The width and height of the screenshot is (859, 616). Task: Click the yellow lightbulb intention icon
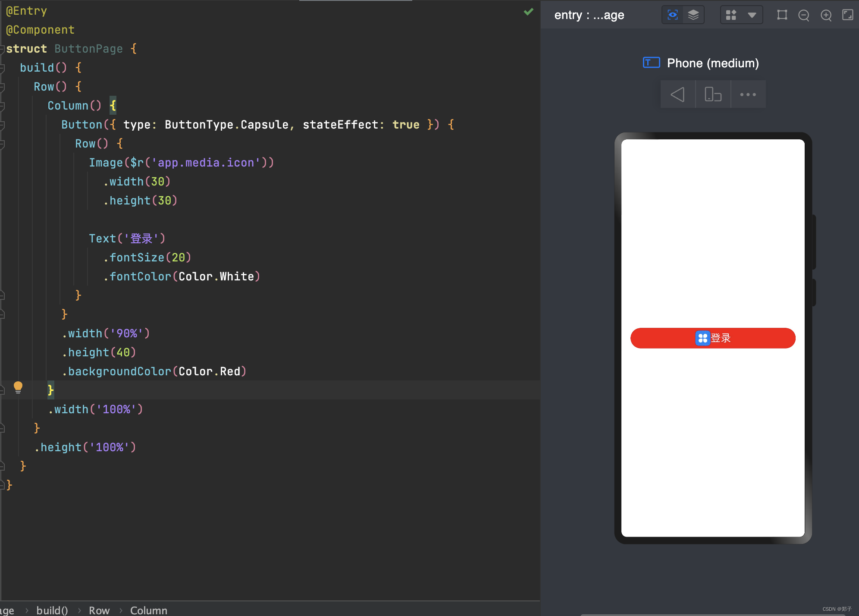coord(18,387)
